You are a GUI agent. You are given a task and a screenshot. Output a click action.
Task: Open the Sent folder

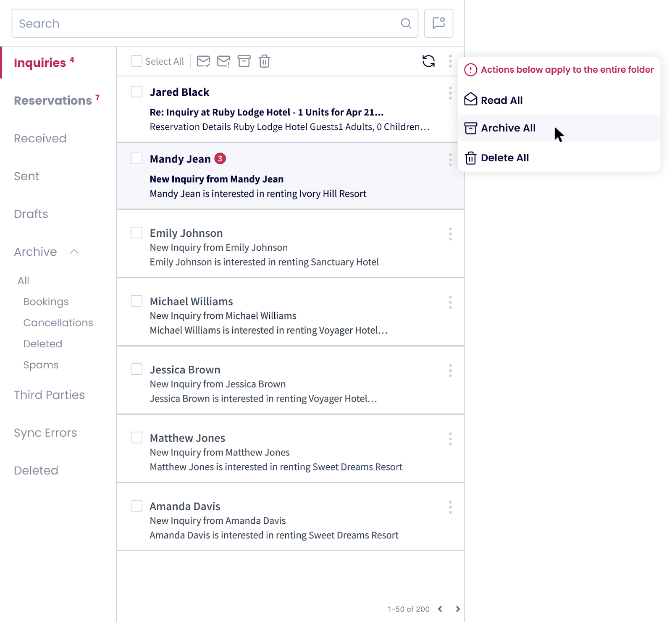click(26, 176)
